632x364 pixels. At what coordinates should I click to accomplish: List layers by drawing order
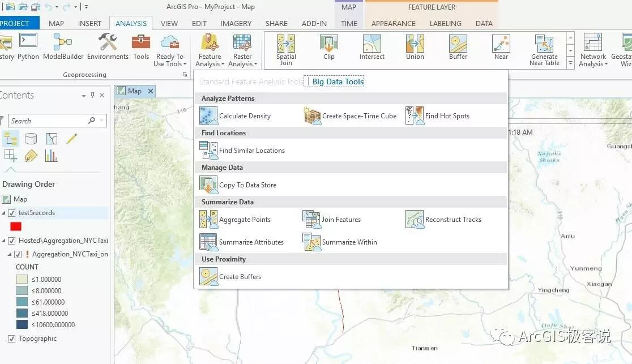11,139
